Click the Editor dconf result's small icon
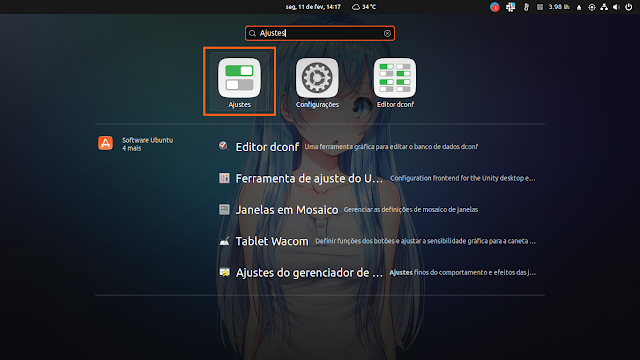The height and width of the screenshot is (360, 640). (x=224, y=146)
